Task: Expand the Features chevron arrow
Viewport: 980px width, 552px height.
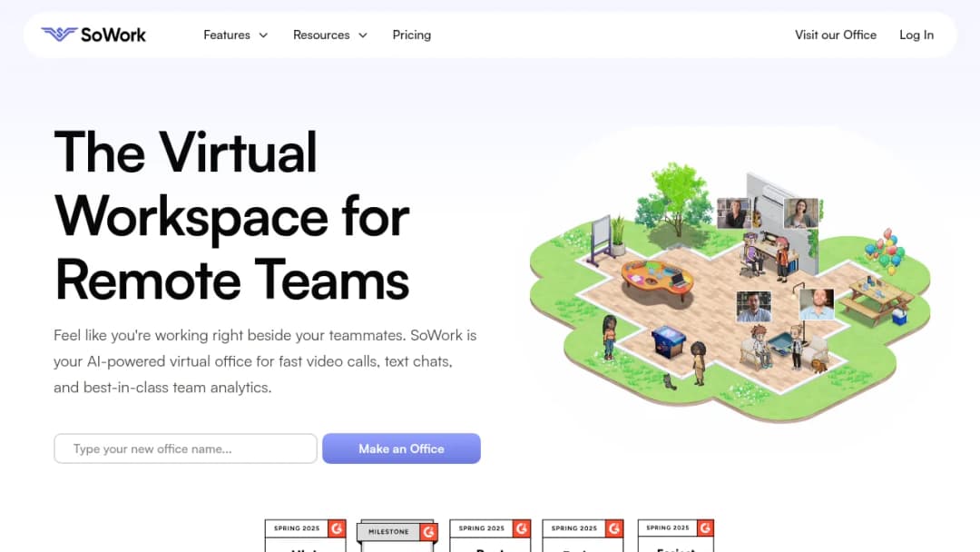Action: (263, 35)
